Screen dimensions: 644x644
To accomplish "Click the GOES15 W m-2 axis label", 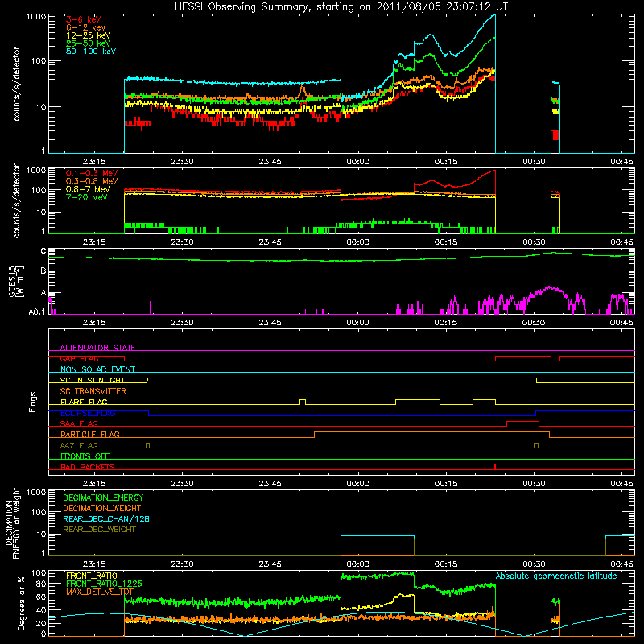I will (x=16, y=281).
